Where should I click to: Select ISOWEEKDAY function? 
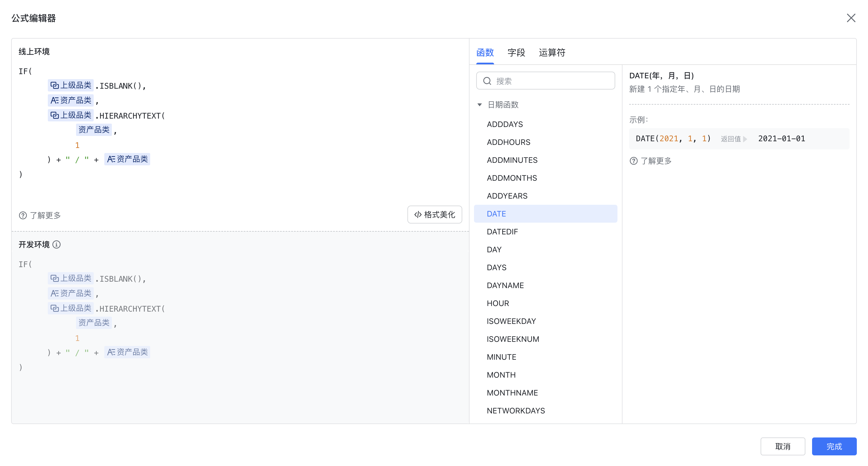coord(546,321)
